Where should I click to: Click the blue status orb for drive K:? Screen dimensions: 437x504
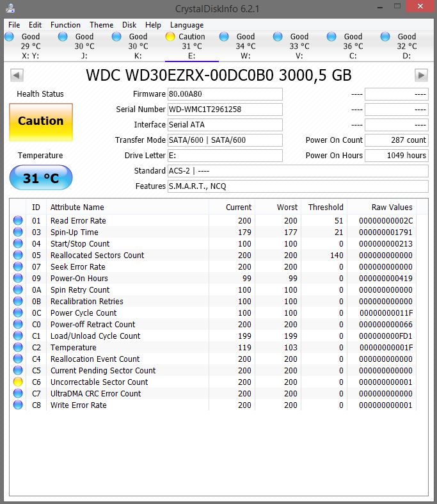point(116,37)
